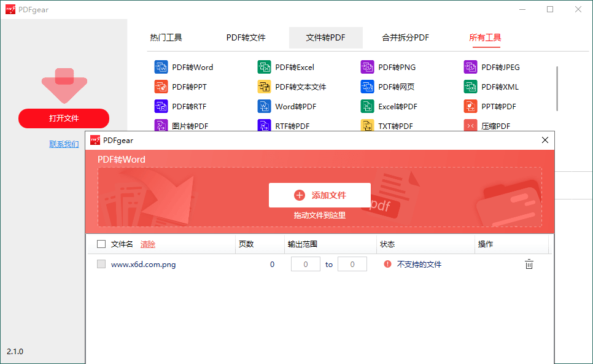593x364 pixels.
Task: Click the output range start field
Action: pyautogui.click(x=305, y=264)
